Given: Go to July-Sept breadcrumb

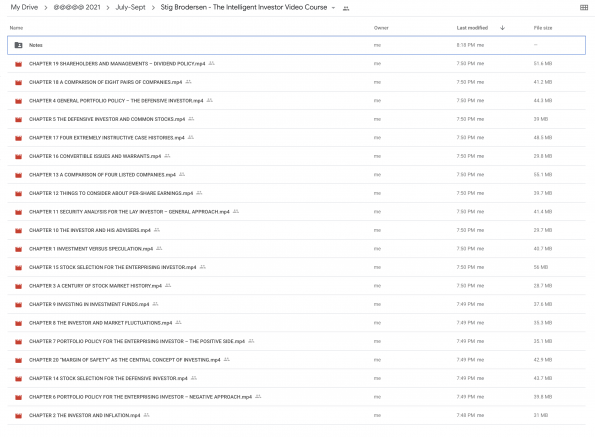Looking at the screenshot, I should coord(131,7).
